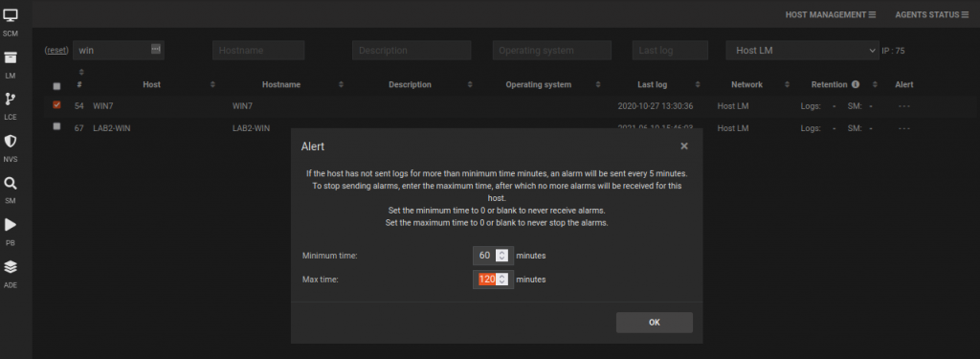Open the PB play icon module
This screenshot has width=980, height=359.
pos(11,231)
